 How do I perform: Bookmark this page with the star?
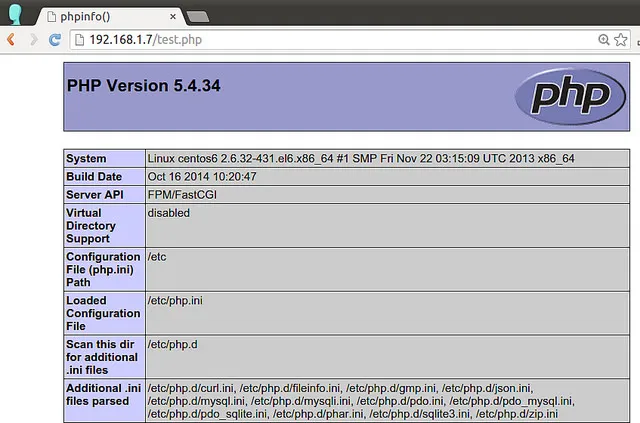[622, 39]
